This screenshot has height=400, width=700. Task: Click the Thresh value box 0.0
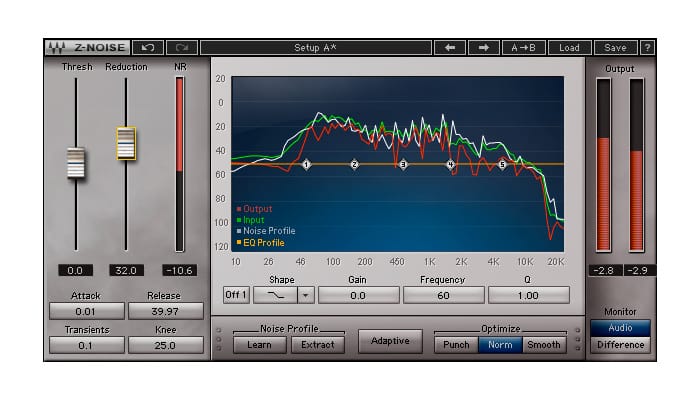coord(75,270)
